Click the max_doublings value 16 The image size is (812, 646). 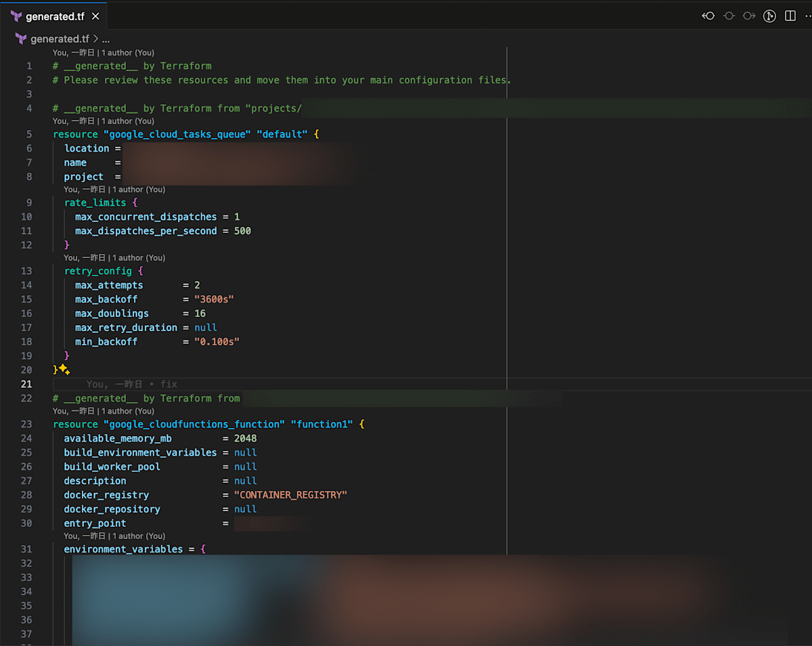click(200, 314)
